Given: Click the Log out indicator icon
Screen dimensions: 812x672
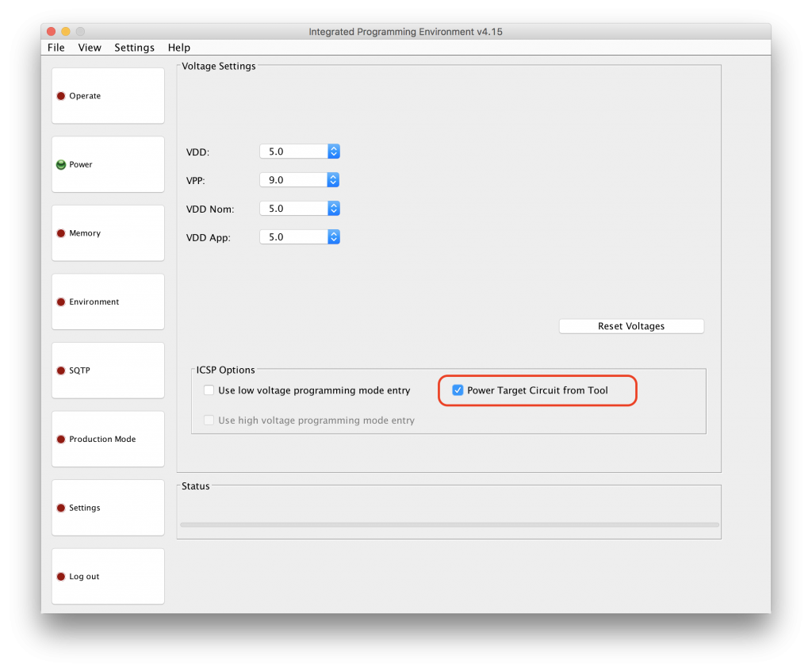Looking at the screenshot, I should [x=61, y=577].
